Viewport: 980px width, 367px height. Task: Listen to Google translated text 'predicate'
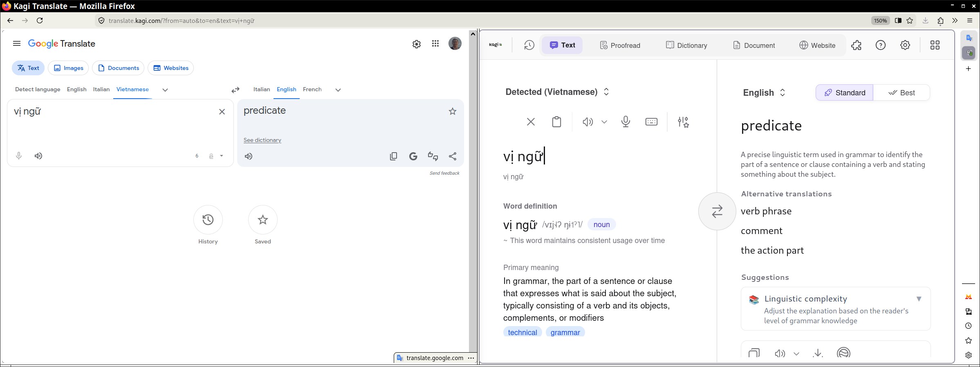point(249,156)
